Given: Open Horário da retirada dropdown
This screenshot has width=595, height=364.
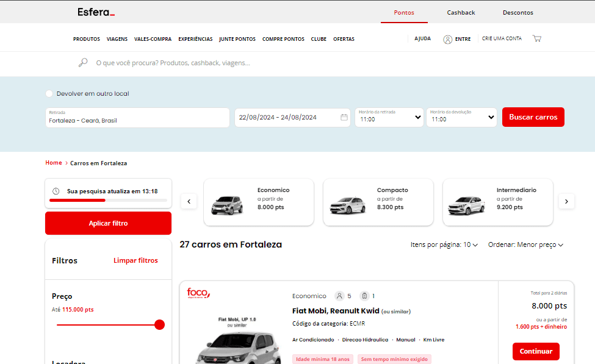Looking at the screenshot, I should pos(389,118).
